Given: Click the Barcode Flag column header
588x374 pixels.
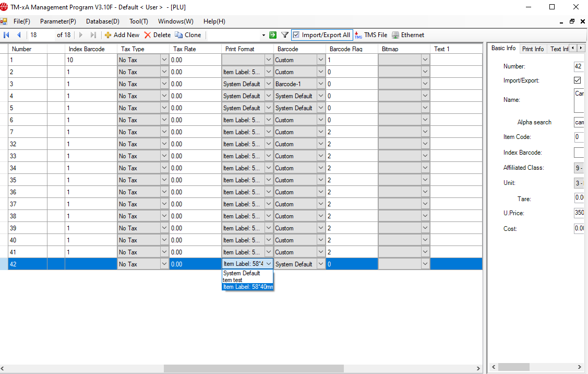Looking at the screenshot, I should [346, 49].
